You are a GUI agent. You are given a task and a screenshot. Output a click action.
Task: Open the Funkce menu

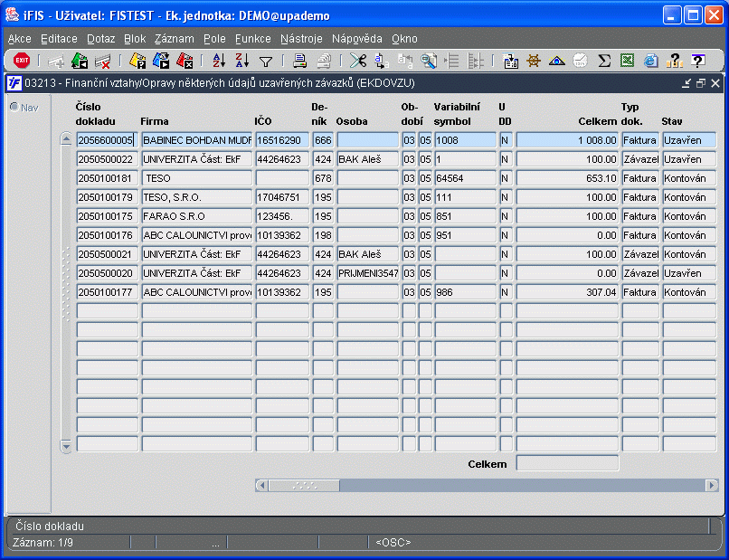pos(253,39)
